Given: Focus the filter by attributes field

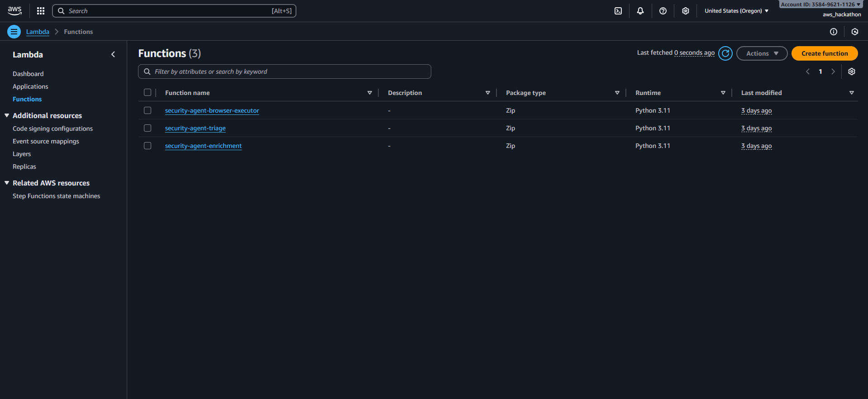Looking at the screenshot, I should tap(285, 71).
